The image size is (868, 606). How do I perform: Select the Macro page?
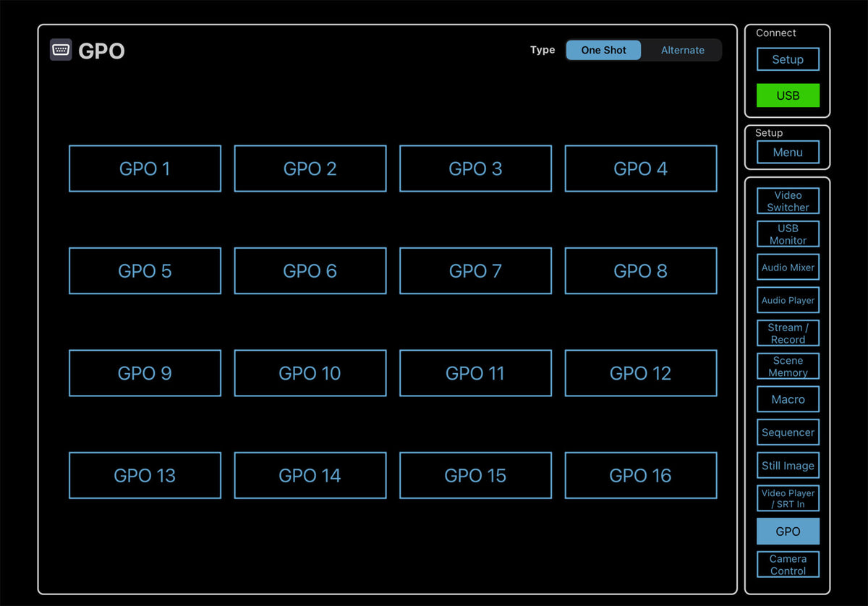pyautogui.click(x=788, y=399)
